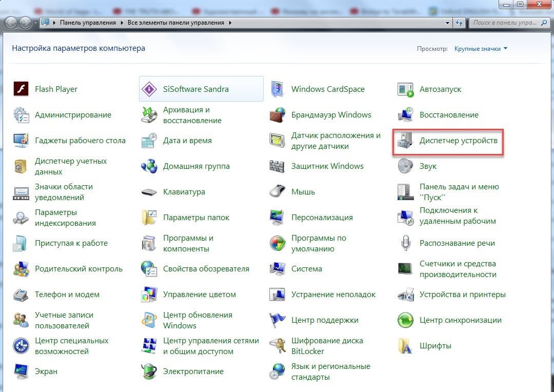Click Панель управления breadcrumb in address bar
The image size is (554, 392).
tap(88, 23)
